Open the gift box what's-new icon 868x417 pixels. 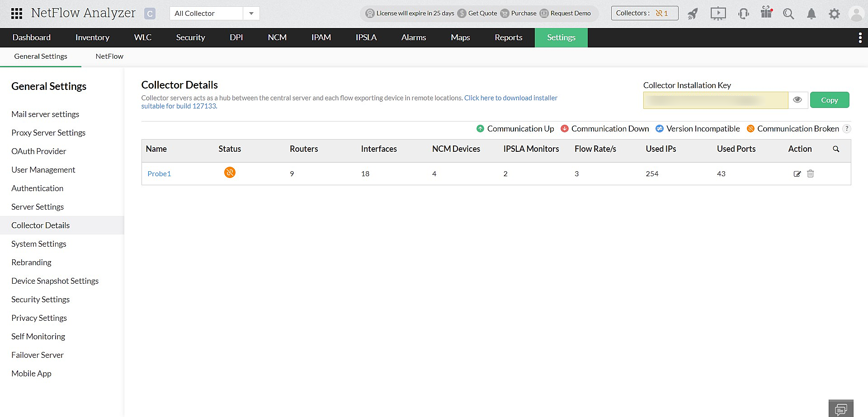click(x=766, y=13)
